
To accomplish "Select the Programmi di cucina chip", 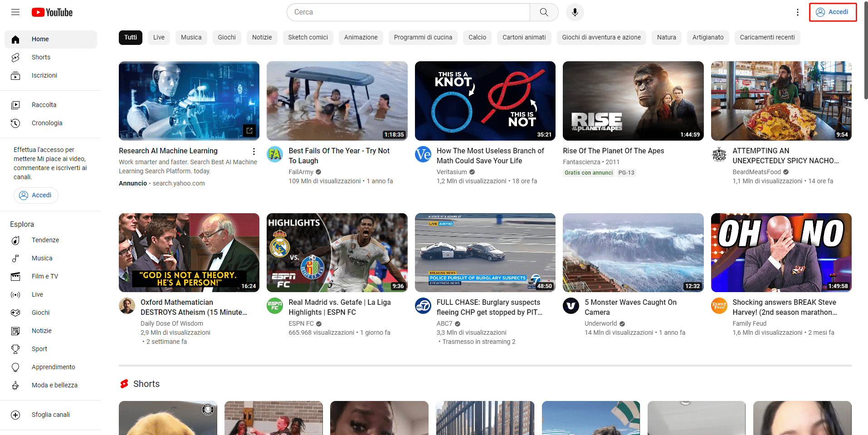I will pos(423,38).
